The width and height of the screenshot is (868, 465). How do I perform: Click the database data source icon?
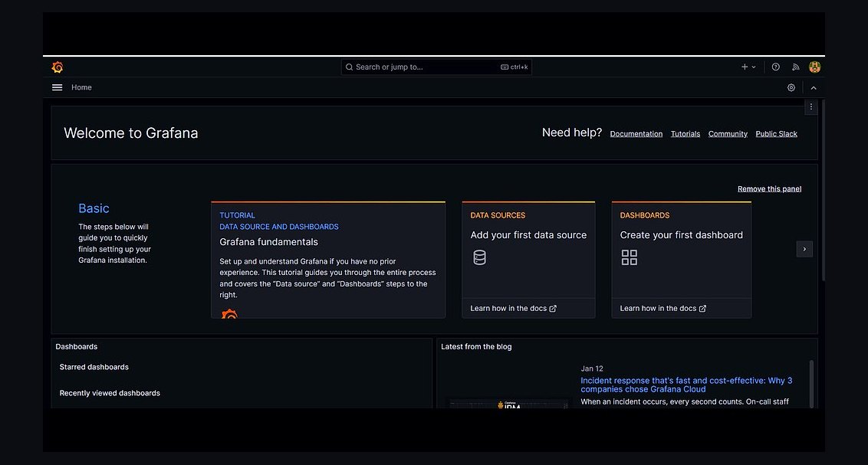click(x=479, y=257)
